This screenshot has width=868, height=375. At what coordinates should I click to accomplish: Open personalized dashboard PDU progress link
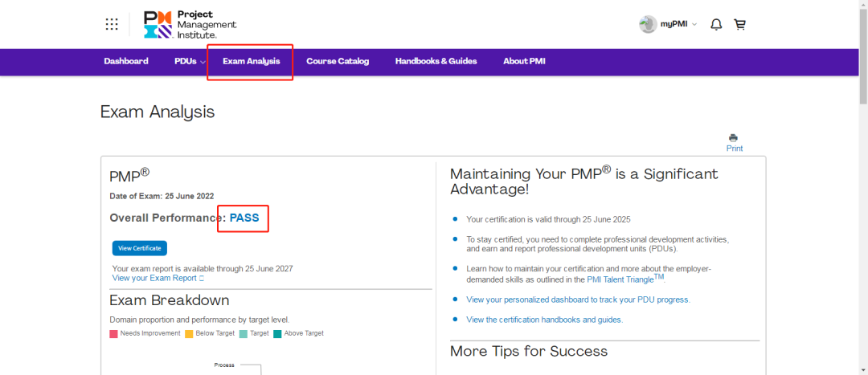579,300
